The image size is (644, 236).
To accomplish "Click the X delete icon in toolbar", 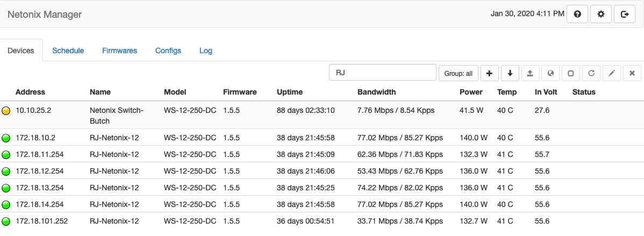I will 632,73.
